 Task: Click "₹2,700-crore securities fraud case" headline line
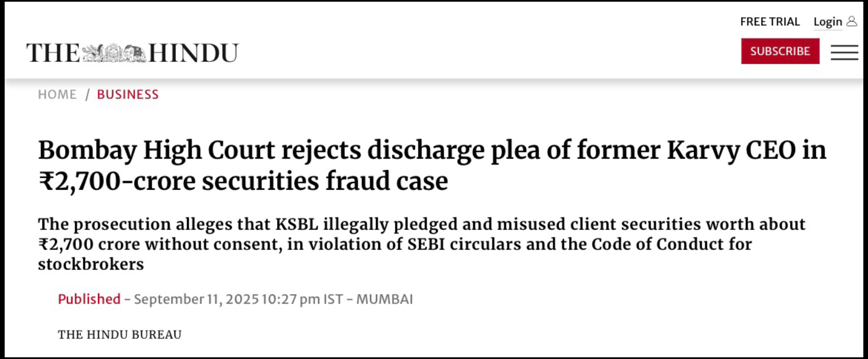[243, 181]
